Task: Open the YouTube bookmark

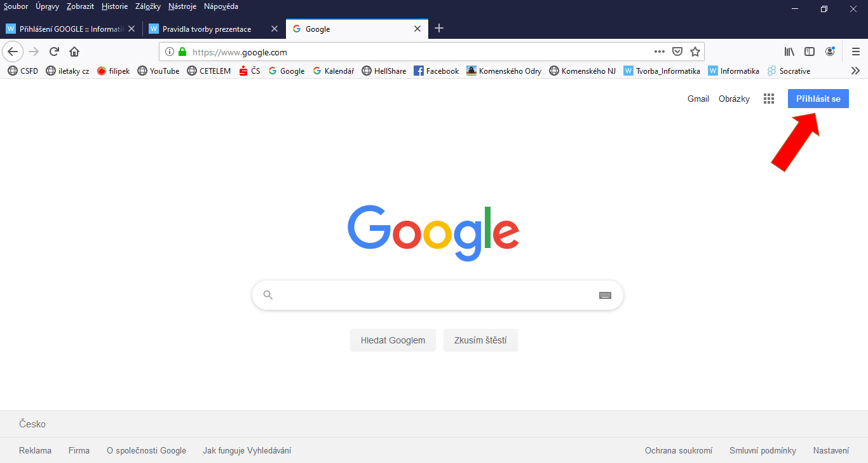Action: [158, 71]
